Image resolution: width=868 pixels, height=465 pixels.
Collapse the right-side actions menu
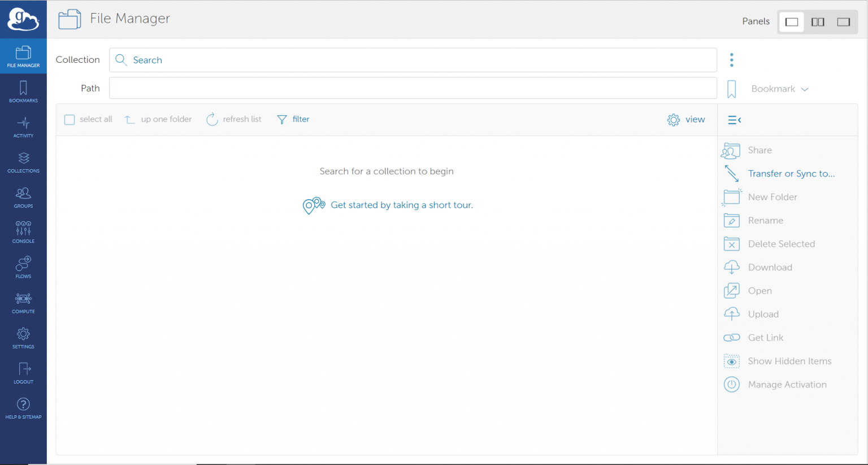click(734, 120)
